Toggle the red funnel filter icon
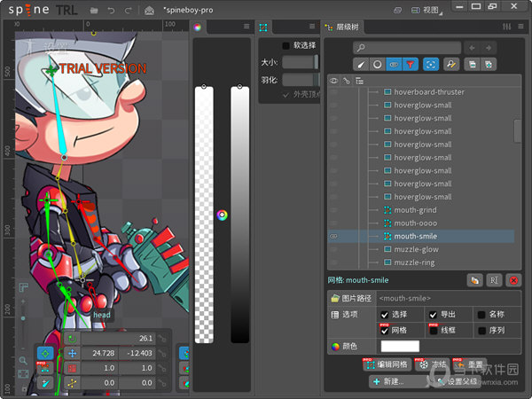 (411, 64)
